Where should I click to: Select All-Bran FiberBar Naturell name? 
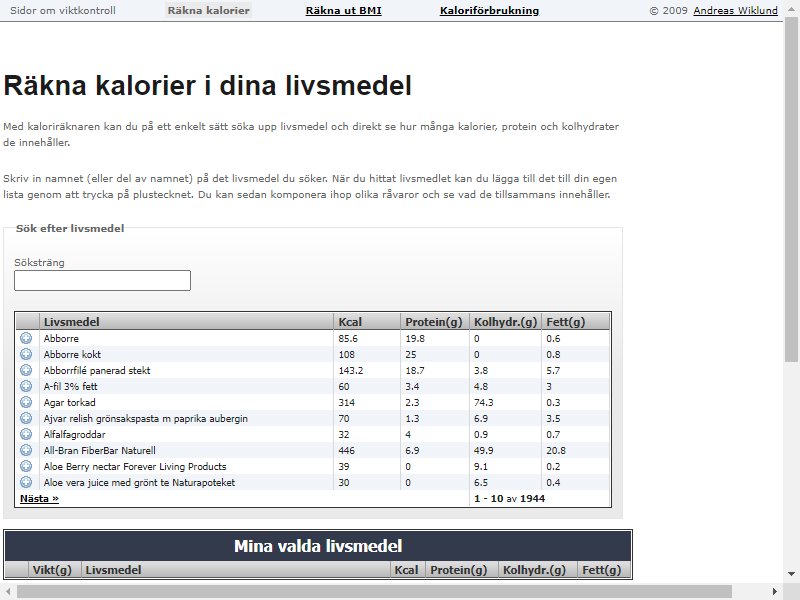pos(99,451)
